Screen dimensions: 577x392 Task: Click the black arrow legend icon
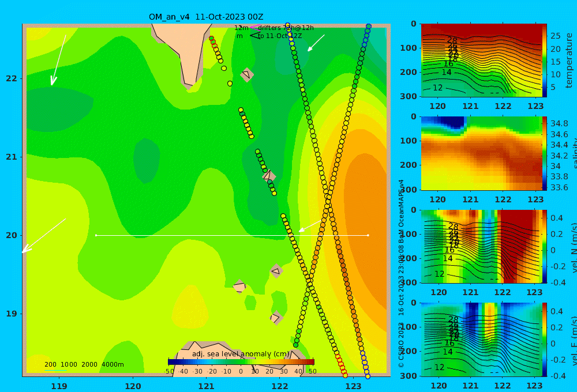tap(254, 36)
